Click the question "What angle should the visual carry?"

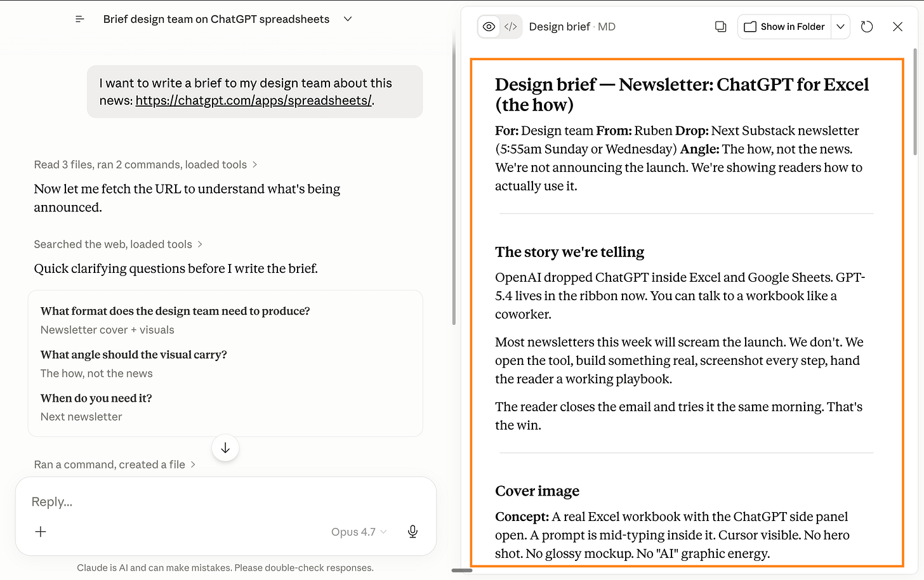tap(134, 355)
